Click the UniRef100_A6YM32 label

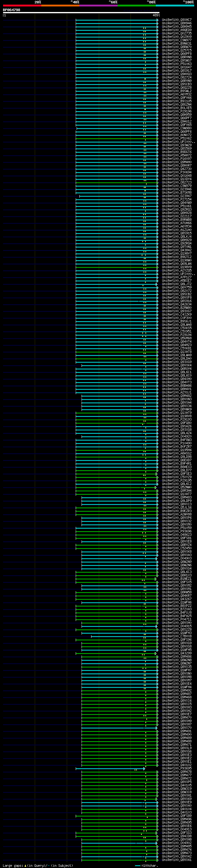pos(177,94)
